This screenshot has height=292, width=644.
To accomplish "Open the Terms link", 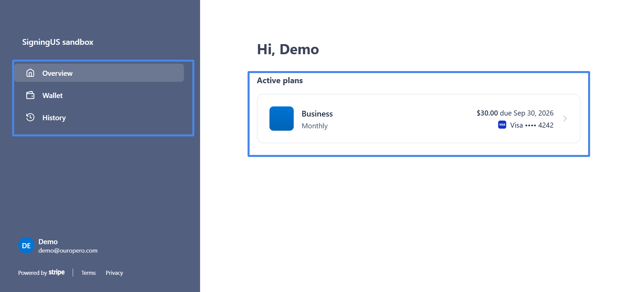I will click(89, 273).
